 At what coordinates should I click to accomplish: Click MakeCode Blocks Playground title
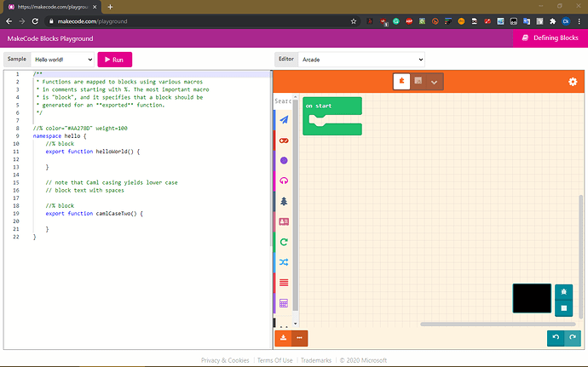tap(50, 38)
